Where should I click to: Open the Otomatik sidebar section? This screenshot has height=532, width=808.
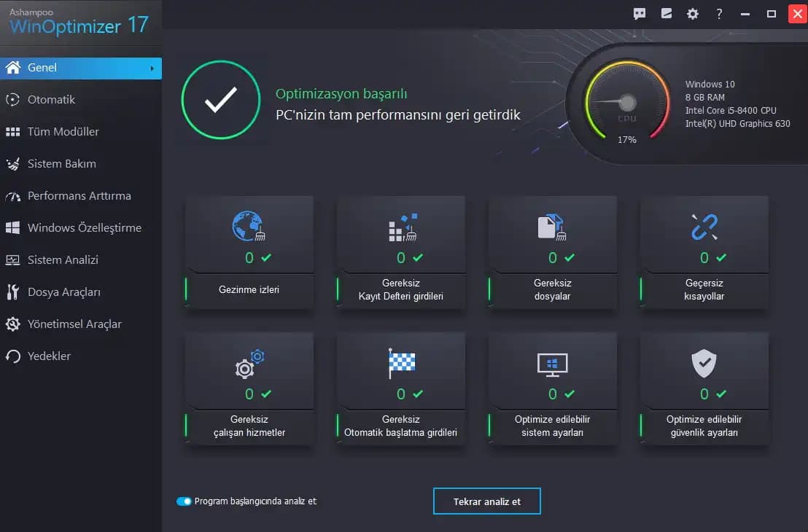pyautogui.click(x=51, y=100)
